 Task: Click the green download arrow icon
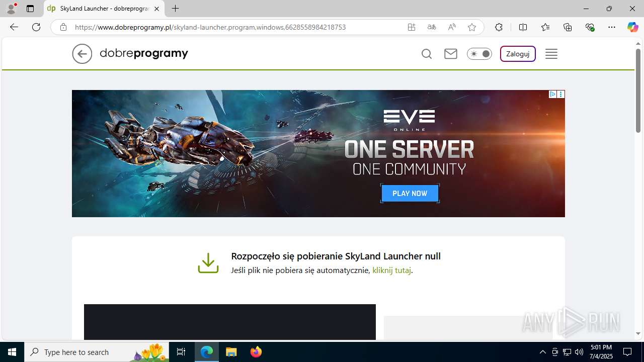(208, 263)
